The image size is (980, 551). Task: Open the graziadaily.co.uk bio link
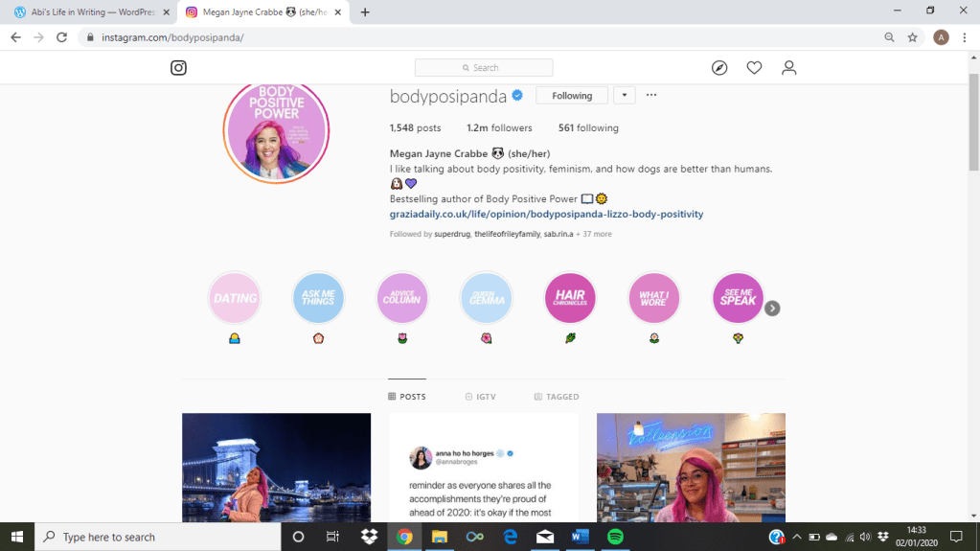(546, 214)
